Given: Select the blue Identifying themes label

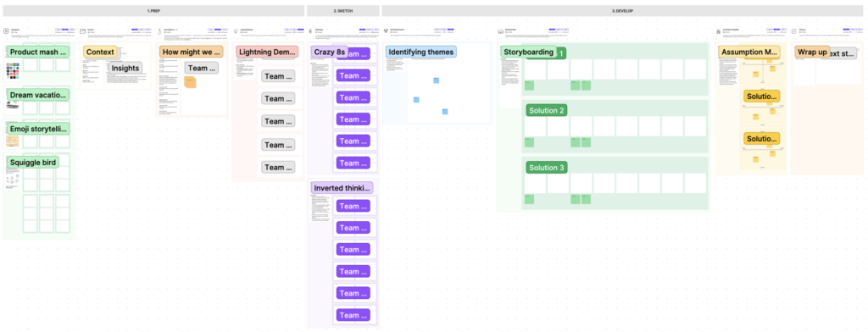Looking at the screenshot, I should click(x=420, y=52).
